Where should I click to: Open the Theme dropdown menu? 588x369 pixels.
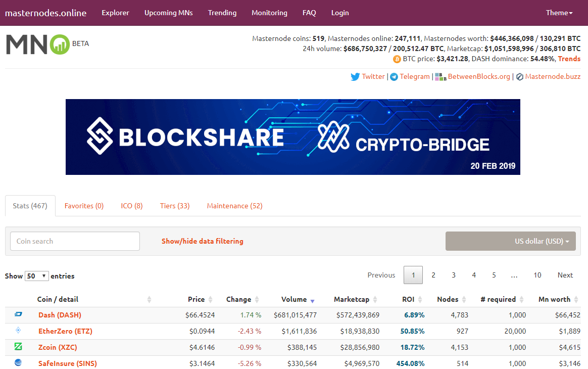tap(559, 13)
